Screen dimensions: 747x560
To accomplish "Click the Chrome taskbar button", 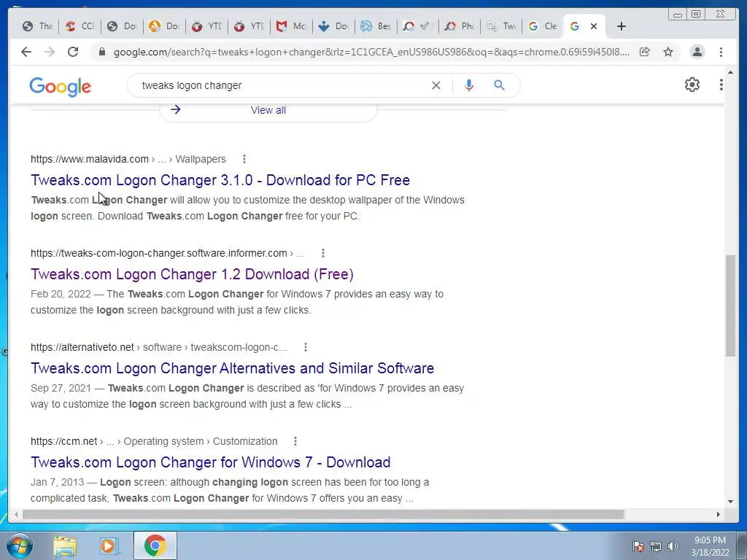I will [155, 545].
